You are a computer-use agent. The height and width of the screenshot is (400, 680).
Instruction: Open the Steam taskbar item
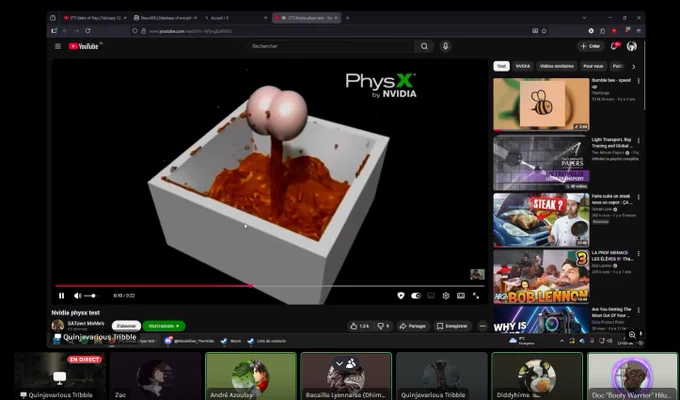tap(231, 341)
